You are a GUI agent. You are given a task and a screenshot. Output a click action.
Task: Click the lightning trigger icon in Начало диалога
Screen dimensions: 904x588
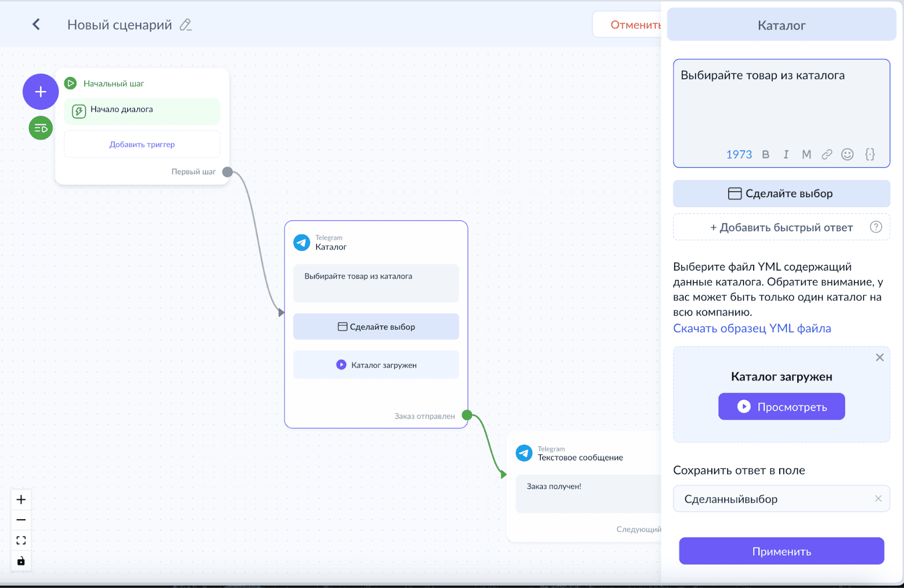point(79,111)
